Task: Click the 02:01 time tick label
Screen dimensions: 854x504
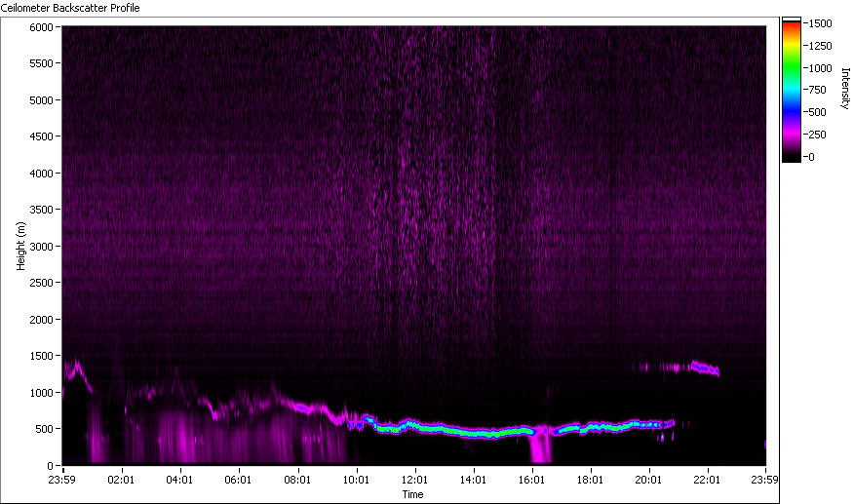Action: point(120,480)
